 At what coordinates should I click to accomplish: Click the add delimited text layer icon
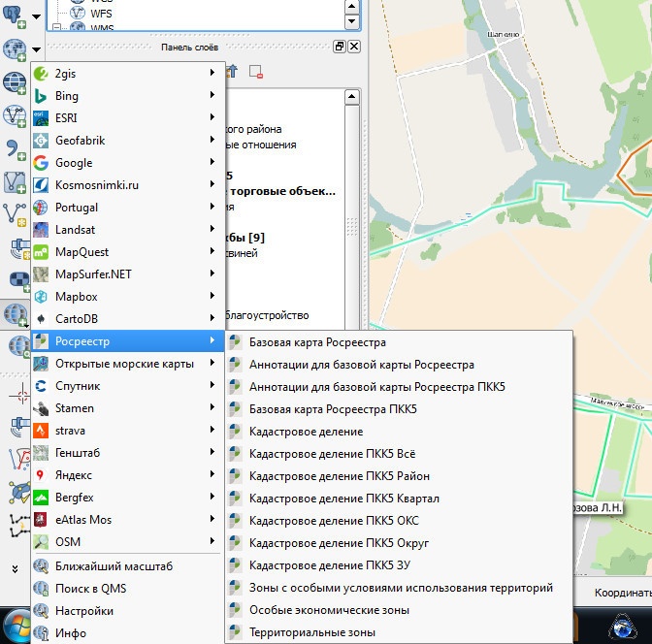pyautogui.click(x=15, y=150)
